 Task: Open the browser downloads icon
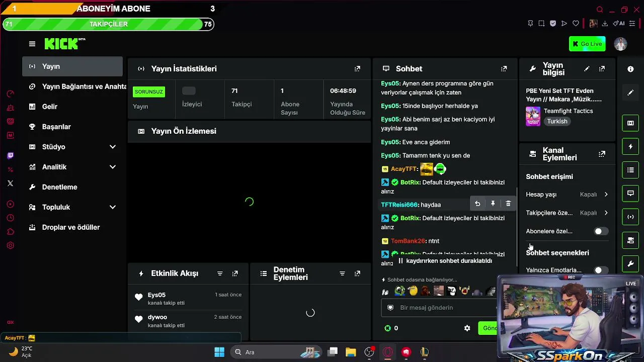[605, 24]
